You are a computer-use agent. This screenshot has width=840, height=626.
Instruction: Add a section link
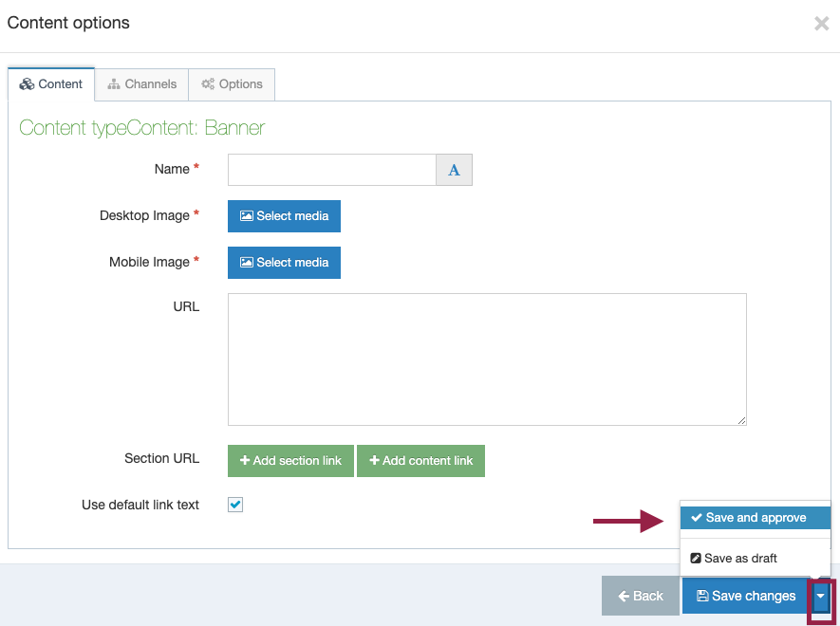tap(290, 461)
